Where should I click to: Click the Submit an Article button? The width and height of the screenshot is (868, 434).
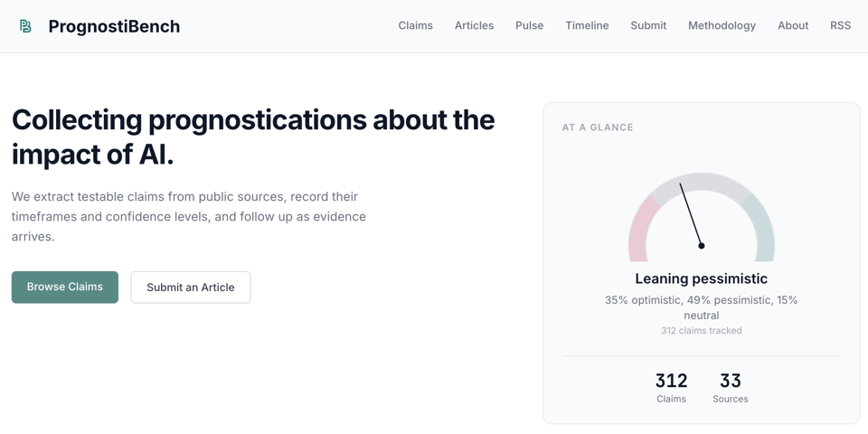pos(191,288)
